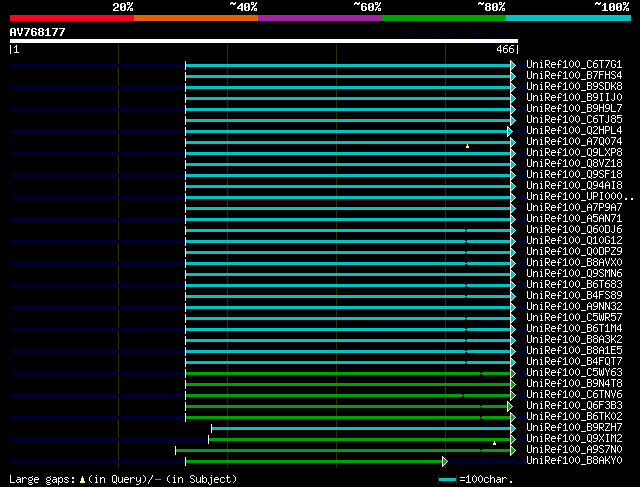
Task: Select the UniRef100_Q8VZ18 label
Action: point(574,164)
